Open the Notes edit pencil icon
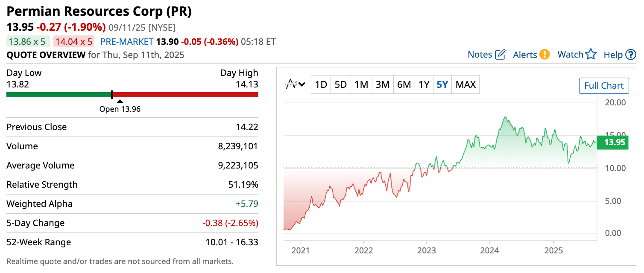The height and width of the screenshot is (273, 644). click(501, 55)
